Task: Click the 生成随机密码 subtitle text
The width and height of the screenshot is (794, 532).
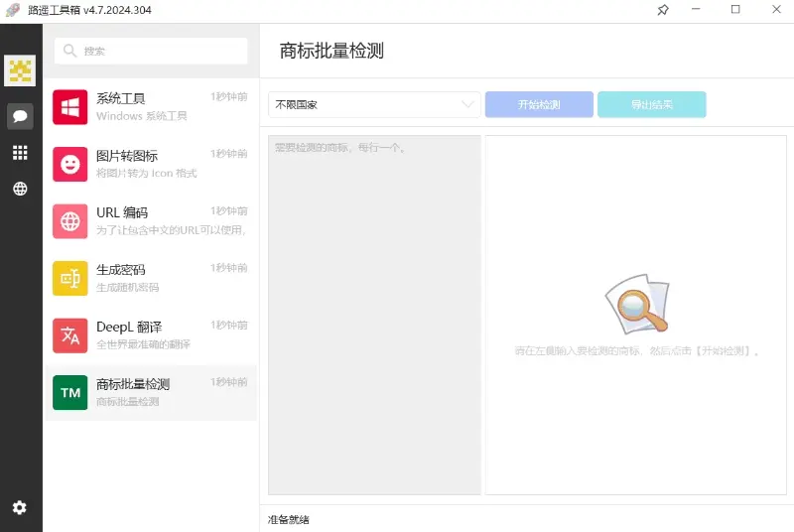Action: coord(128,288)
